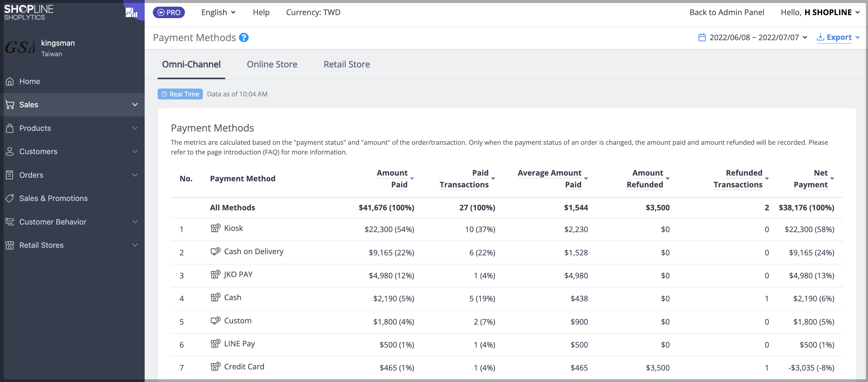
Task: Click the Back to Admin Panel link
Action: pyautogui.click(x=726, y=12)
